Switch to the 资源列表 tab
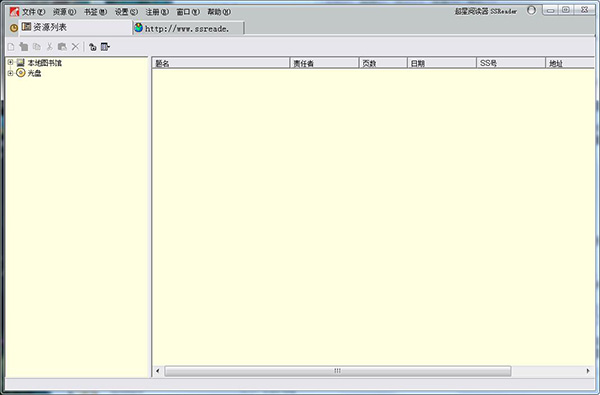This screenshot has width=600, height=395. tap(75, 27)
